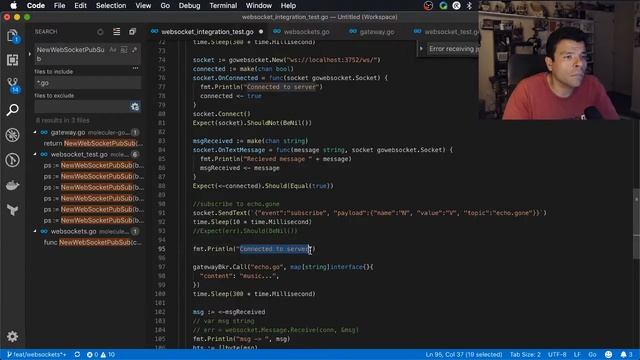Screen dimensions: 640x360
Task: Click the 'socket.Connect()' code line
Action: [x=222, y=114]
